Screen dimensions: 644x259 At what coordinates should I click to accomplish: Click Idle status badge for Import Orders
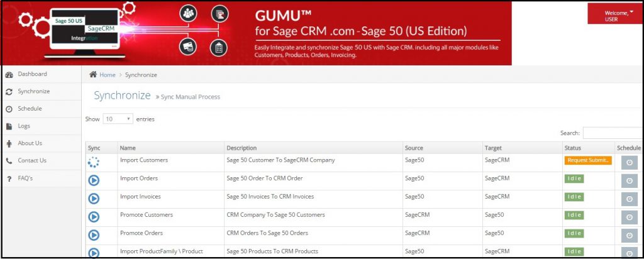click(574, 179)
